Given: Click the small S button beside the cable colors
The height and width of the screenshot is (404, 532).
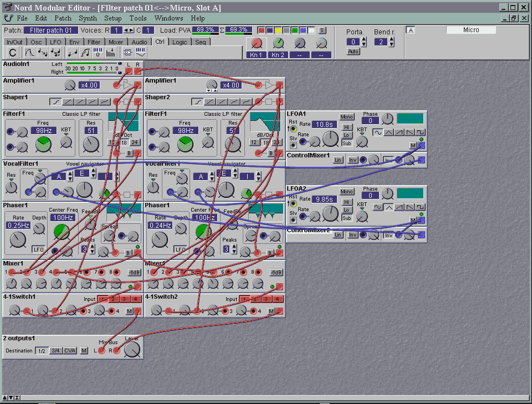Looking at the screenshot, I should [323, 30].
